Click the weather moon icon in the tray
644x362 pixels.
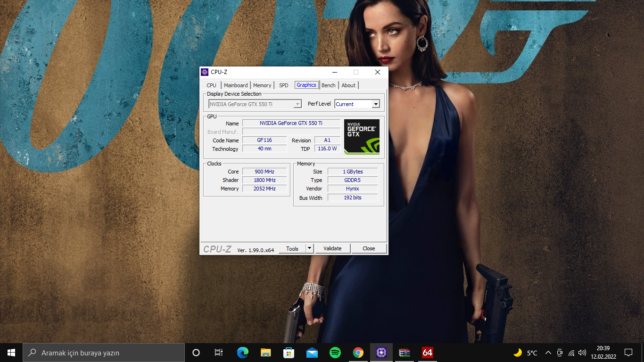coord(518,353)
